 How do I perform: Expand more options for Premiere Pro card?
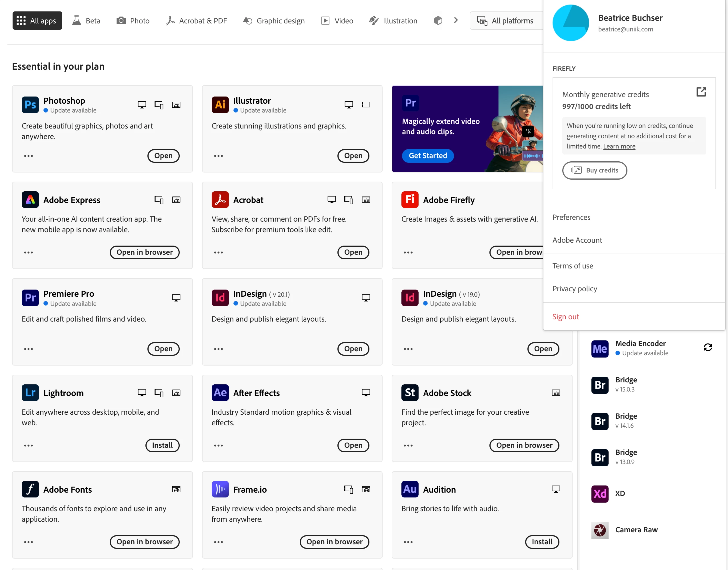[28, 349]
